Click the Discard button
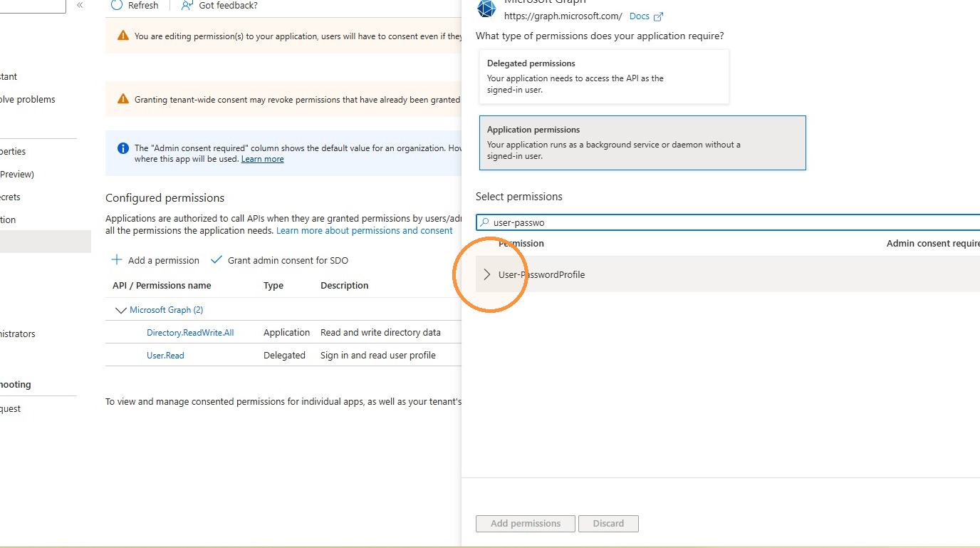980x548 pixels. (x=608, y=523)
